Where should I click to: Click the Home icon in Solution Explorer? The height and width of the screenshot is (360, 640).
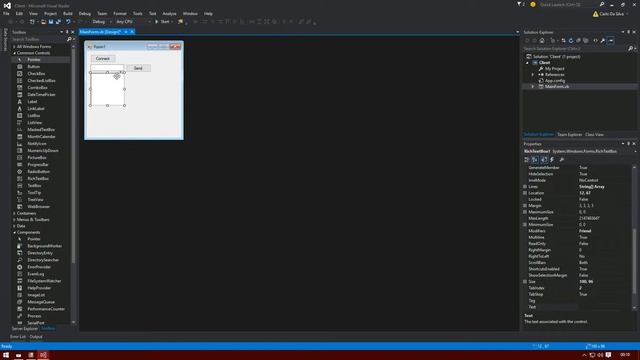pyautogui.click(x=542, y=40)
